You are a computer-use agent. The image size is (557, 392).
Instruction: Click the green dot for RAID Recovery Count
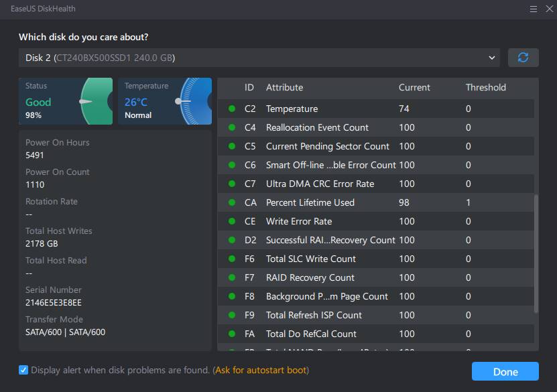pyautogui.click(x=232, y=277)
